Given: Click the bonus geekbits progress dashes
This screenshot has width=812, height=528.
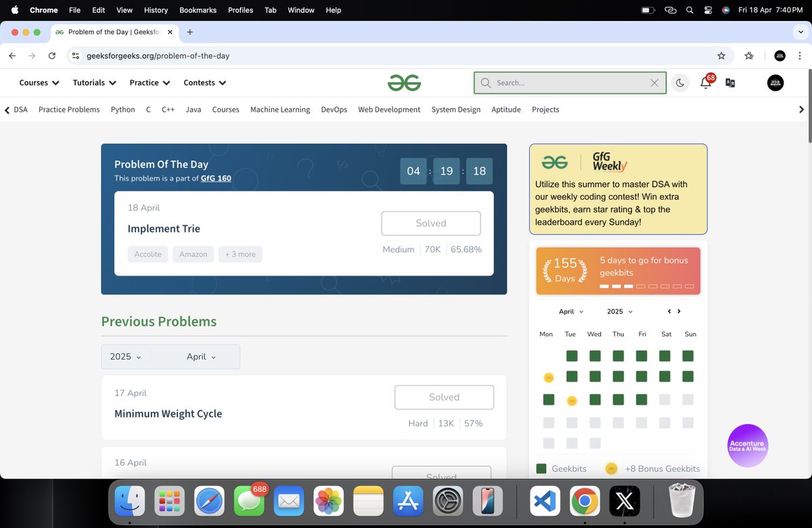Looking at the screenshot, I should [x=647, y=286].
